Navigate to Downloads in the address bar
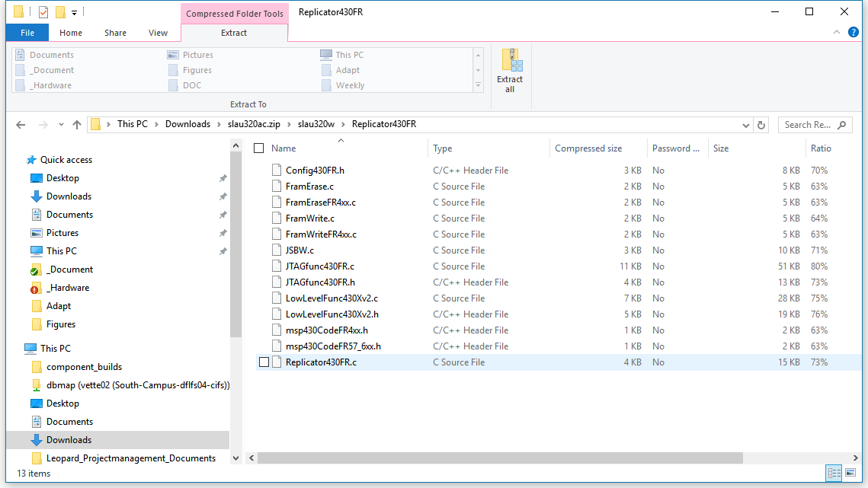Screen dimensions: 868x488 (x=187, y=125)
